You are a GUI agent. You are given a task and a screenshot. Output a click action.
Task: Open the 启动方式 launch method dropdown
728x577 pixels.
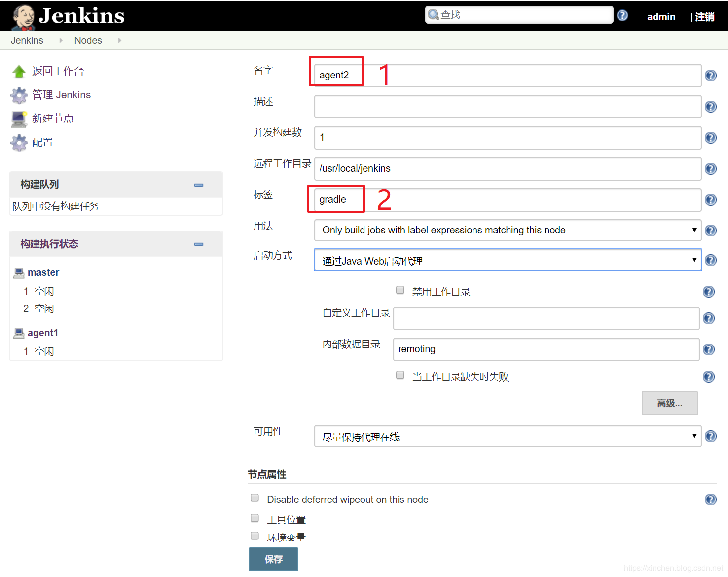point(508,260)
